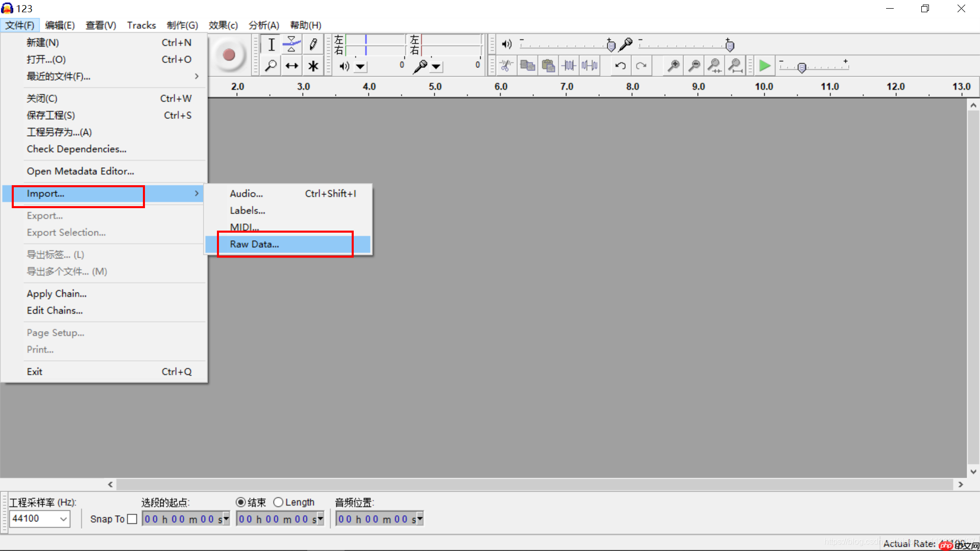Click the output volume slider handle
Image resolution: width=980 pixels, height=551 pixels.
(611, 46)
